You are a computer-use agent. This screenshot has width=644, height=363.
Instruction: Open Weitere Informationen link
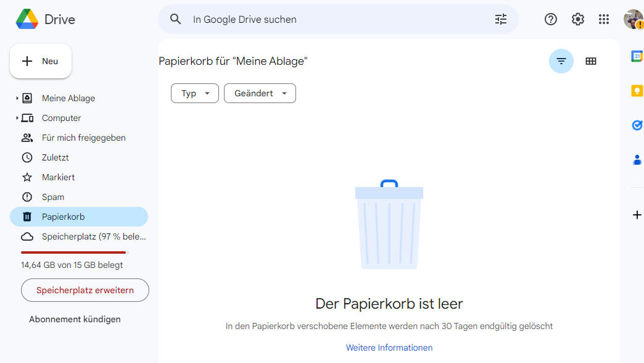[389, 348]
